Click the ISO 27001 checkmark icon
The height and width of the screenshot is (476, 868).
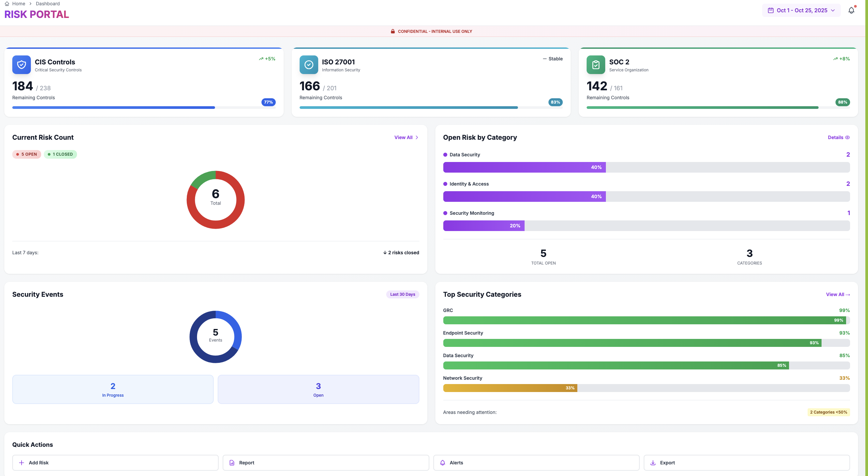[x=309, y=65]
